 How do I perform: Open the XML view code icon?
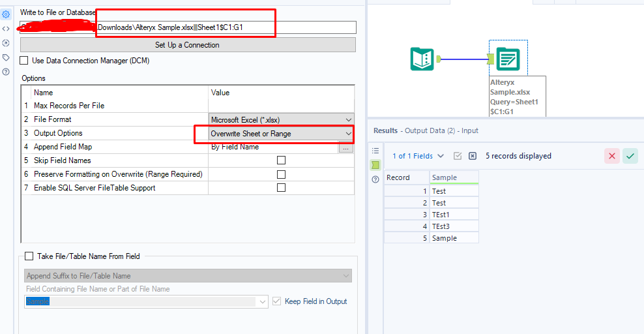pos(6,29)
